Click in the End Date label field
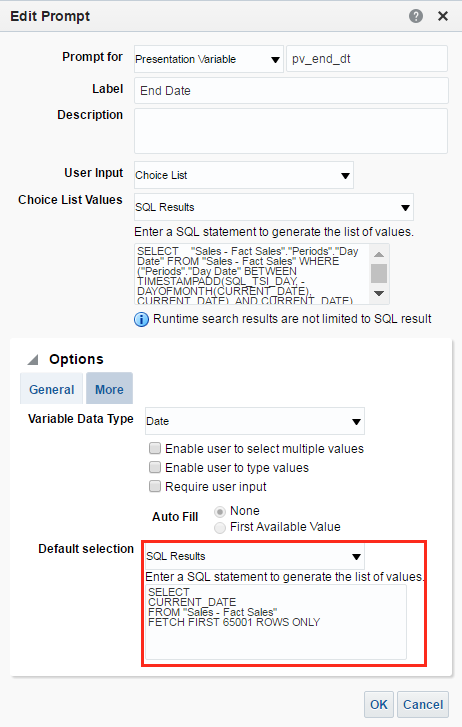 point(291,90)
